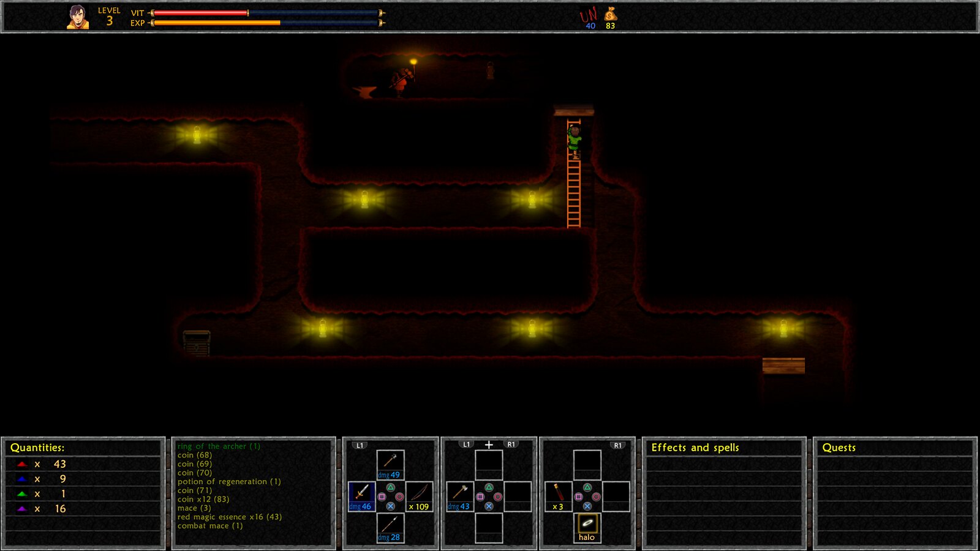Screen dimensions: 980x551
Task: Click the purple magic essence icon
Action: 22,509
